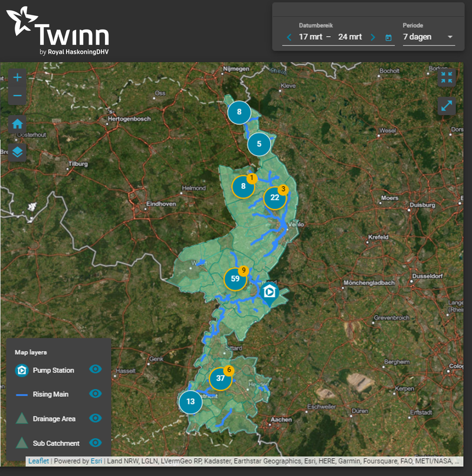Open the Periode dropdown showing 7 dagen
This screenshot has height=476, width=472.
point(428,37)
